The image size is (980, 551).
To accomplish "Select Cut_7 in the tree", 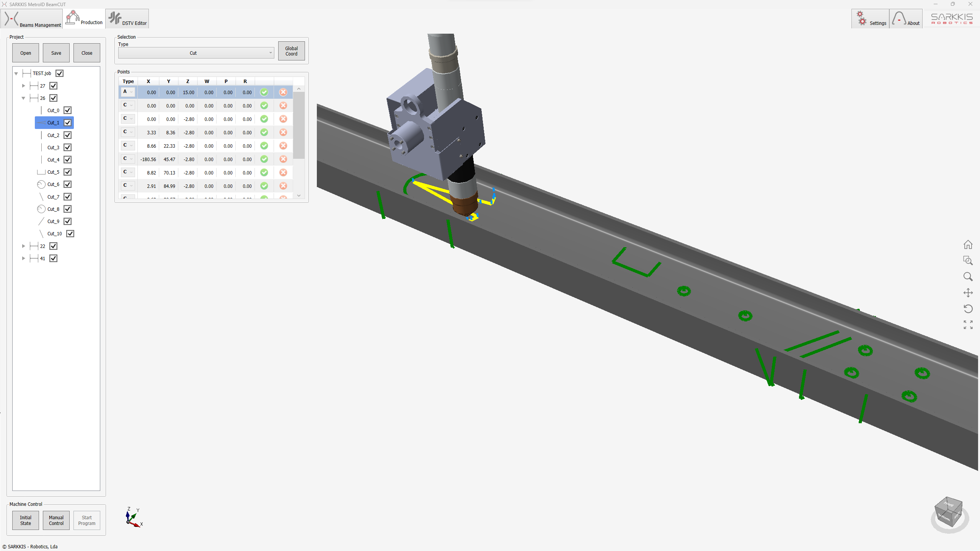I will 53,197.
